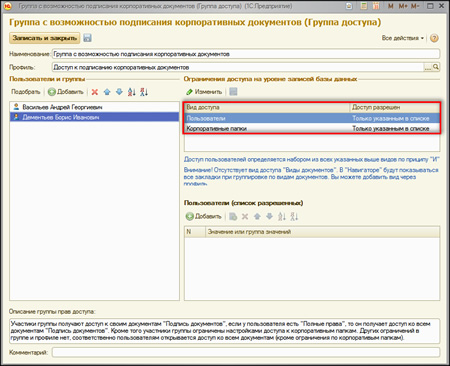Click the 1C logo icon in title bar

[8, 6]
